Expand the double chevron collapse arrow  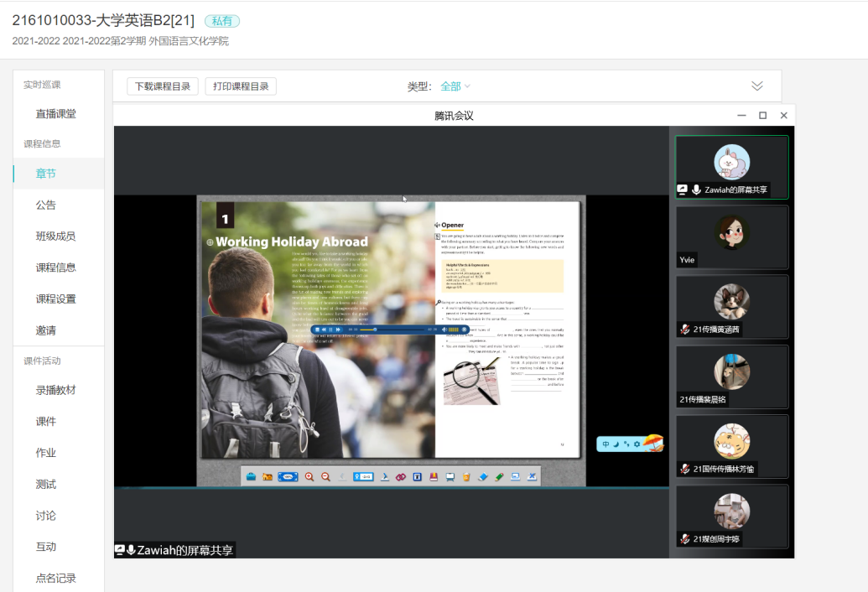pos(756,86)
